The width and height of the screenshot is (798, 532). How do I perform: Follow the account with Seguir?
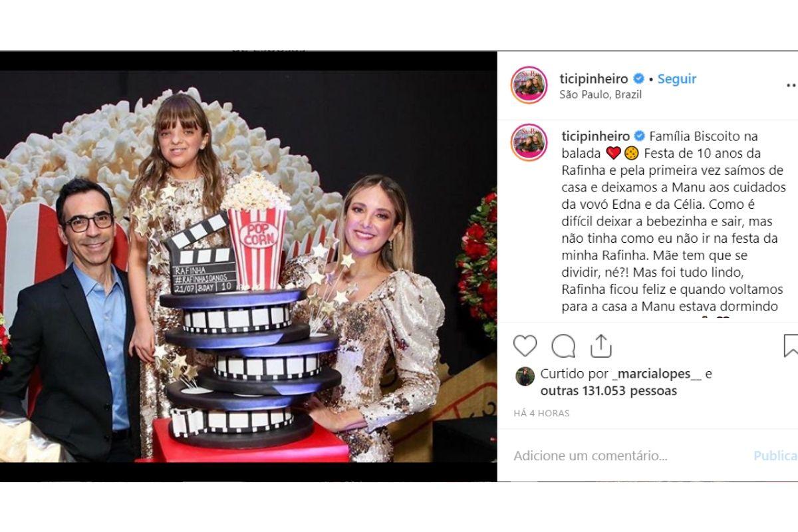click(x=677, y=78)
